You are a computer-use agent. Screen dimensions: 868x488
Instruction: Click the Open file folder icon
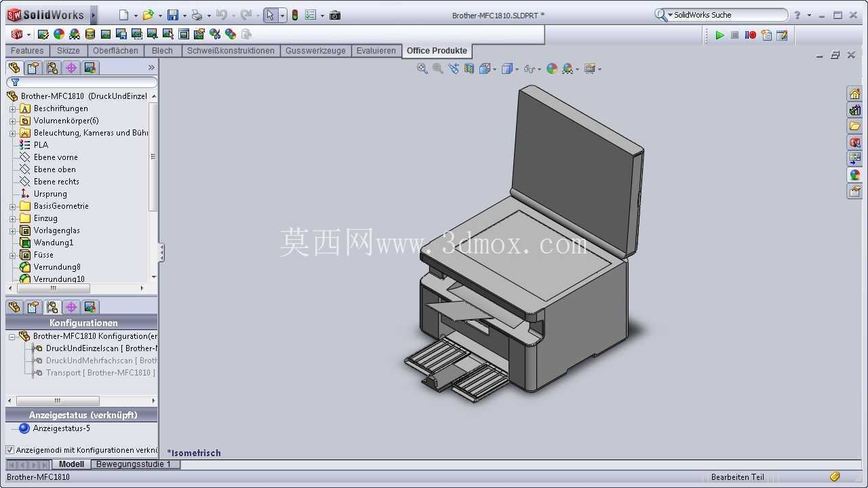click(x=148, y=15)
